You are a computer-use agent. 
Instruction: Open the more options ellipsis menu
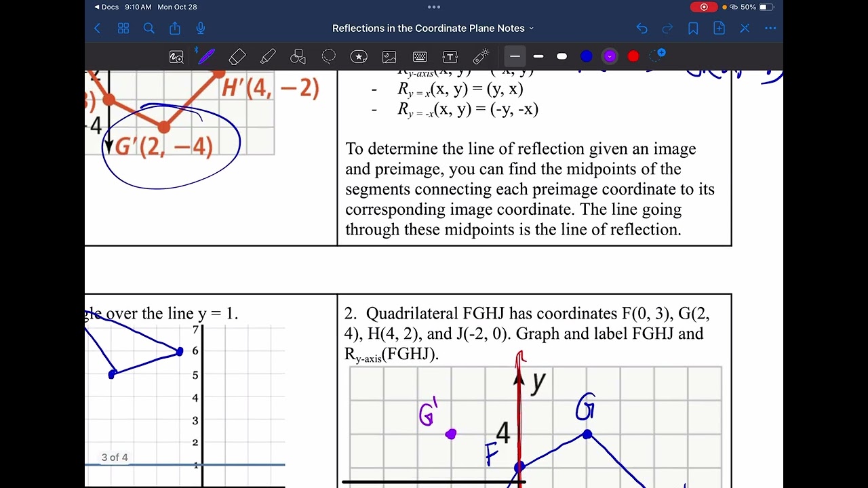point(770,28)
